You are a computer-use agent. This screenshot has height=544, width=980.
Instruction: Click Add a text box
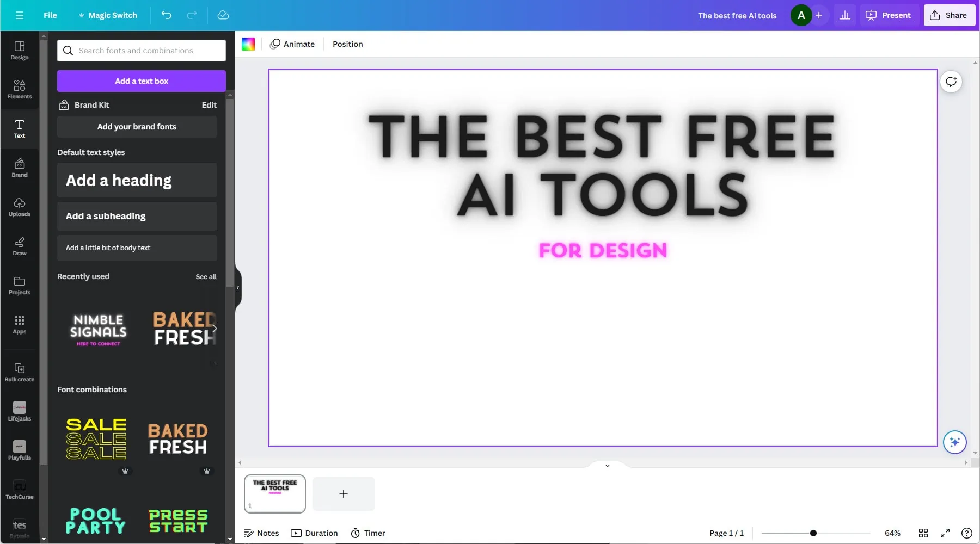click(142, 81)
